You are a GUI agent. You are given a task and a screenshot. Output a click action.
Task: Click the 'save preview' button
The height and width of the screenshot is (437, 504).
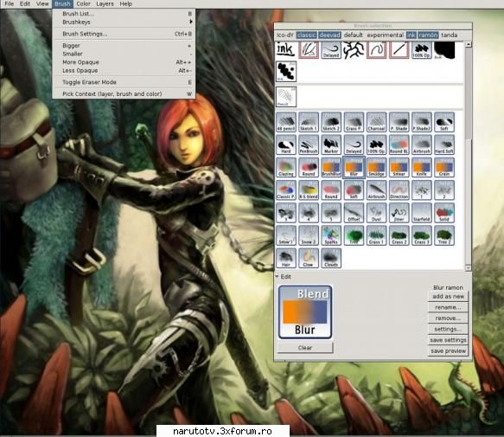click(x=448, y=350)
